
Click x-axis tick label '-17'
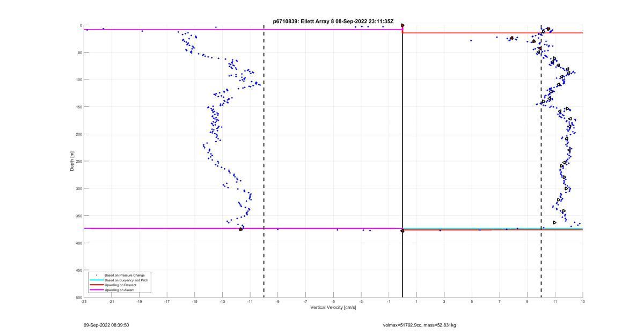167,302
